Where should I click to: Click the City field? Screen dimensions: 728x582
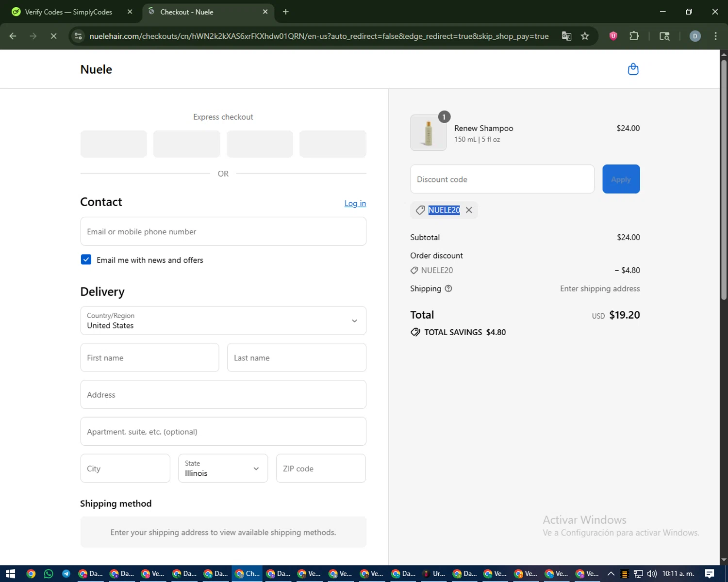pos(125,468)
